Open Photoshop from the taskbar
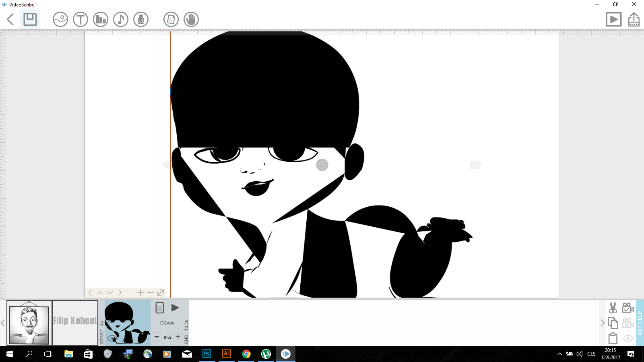The height and width of the screenshot is (362, 644). pos(206,354)
